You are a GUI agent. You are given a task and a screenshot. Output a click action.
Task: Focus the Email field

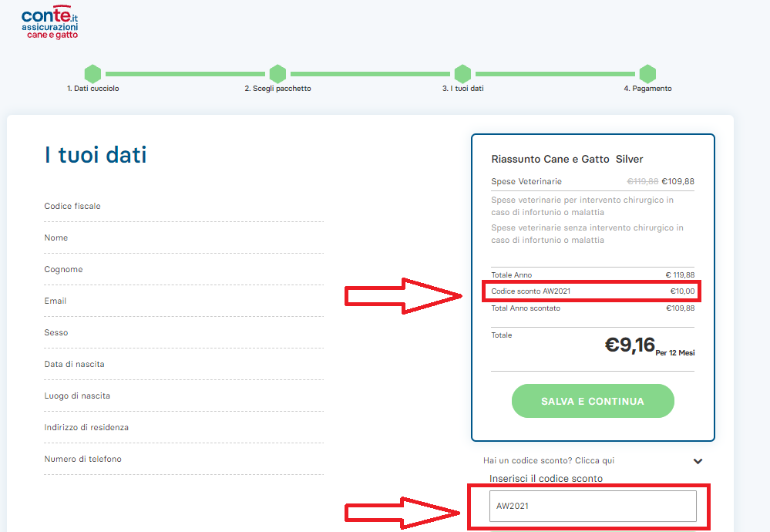pos(183,301)
